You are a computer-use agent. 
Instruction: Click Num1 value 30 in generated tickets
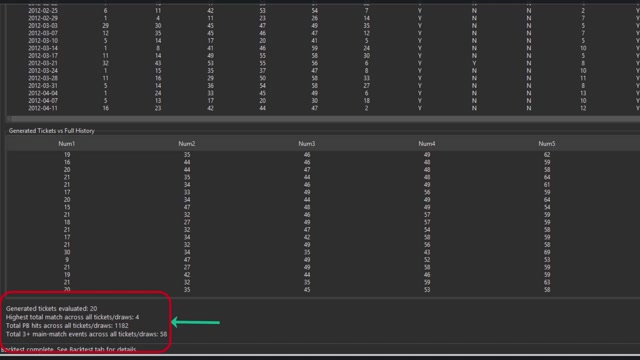coord(67,252)
